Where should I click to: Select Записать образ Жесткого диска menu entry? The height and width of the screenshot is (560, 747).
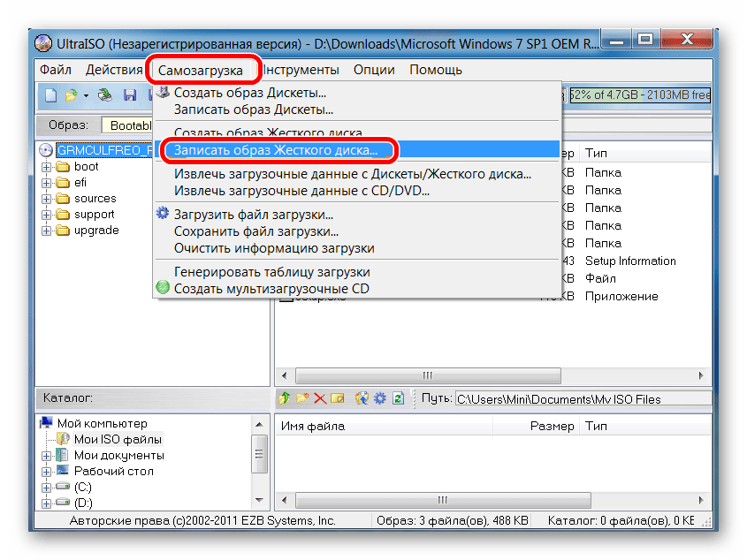tap(275, 150)
